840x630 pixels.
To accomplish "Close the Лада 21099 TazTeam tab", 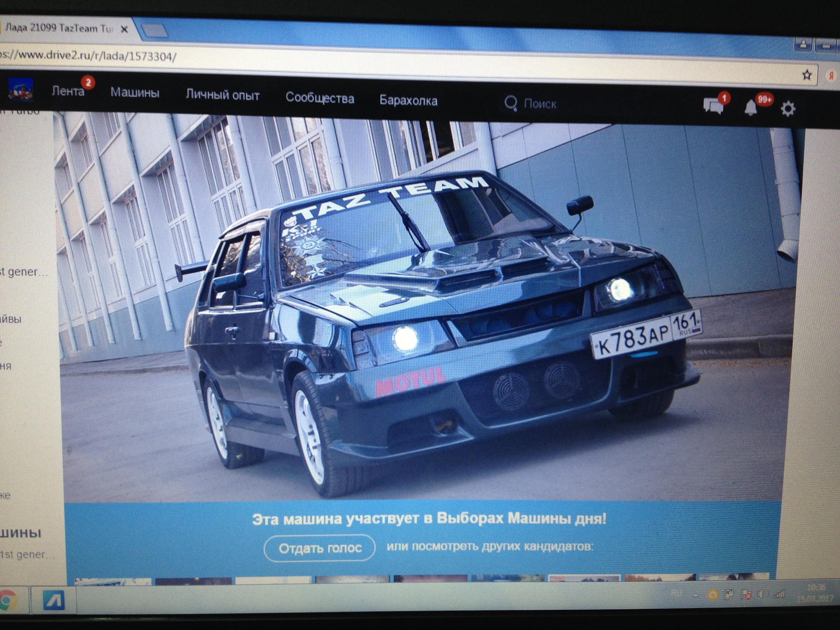I will point(124,29).
